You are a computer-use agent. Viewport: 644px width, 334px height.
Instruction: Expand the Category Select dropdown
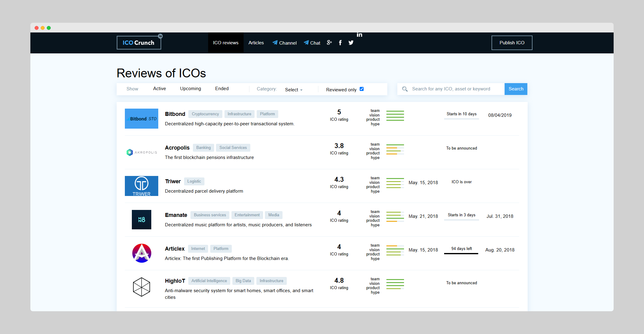point(293,90)
